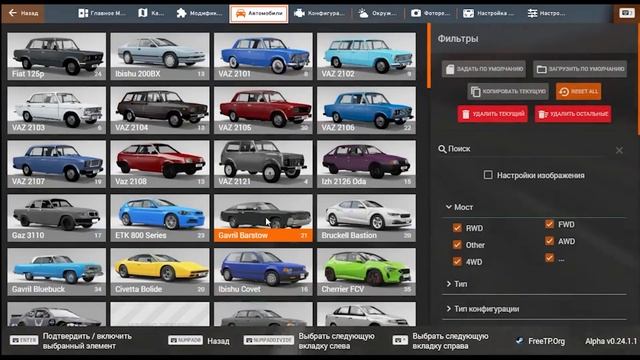Click Копировать текущую button
Viewport: 640px width, 360px height.
(x=508, y=91)
